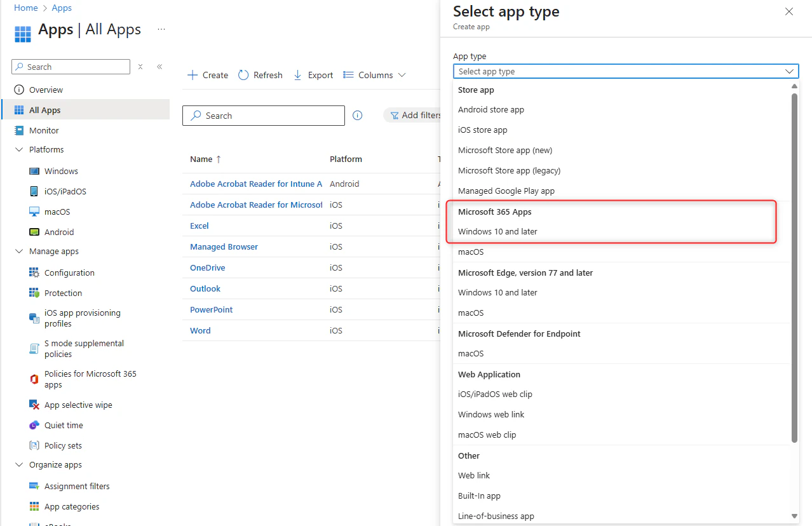
Task: Go to Home breadcrumb link
Action: pyautogui.click(x=25, y=8)
